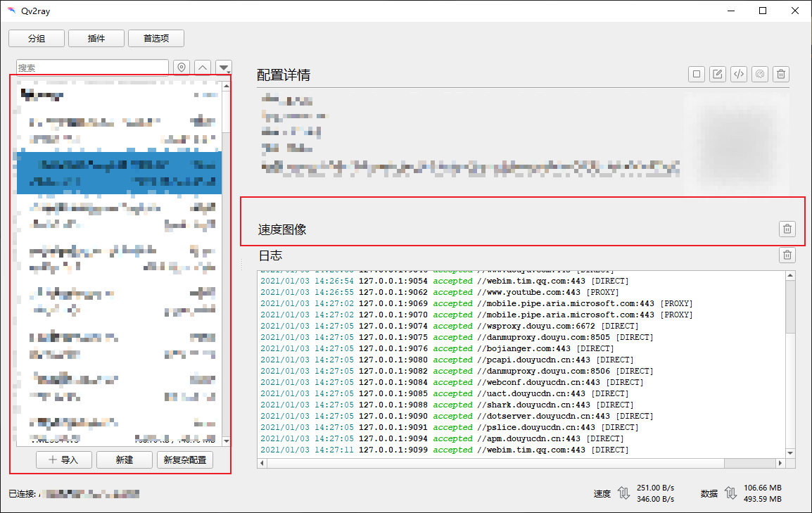Focus the 搜索 search field
Screen dimensions: 812x513
pos(93,68)
